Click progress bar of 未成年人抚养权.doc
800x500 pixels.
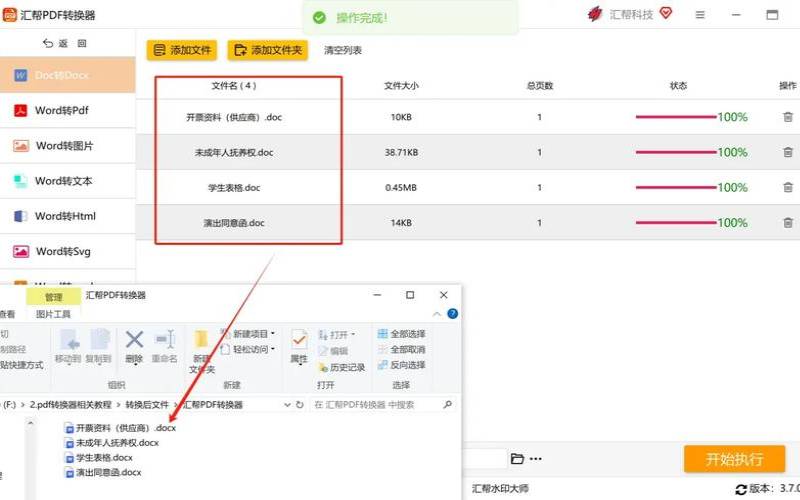(676, 152)
